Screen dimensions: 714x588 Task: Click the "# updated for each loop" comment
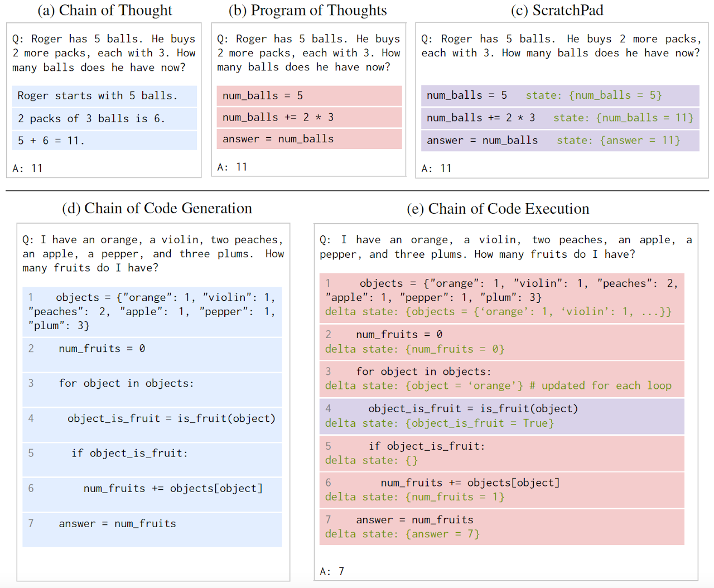[600, 386]
